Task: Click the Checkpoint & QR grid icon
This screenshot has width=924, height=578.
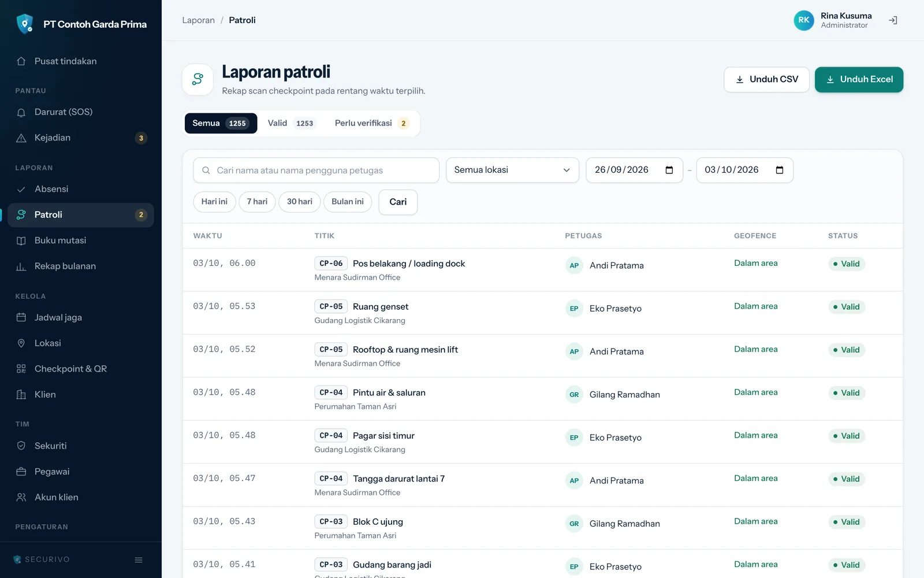Action: (x=21, y=369)
